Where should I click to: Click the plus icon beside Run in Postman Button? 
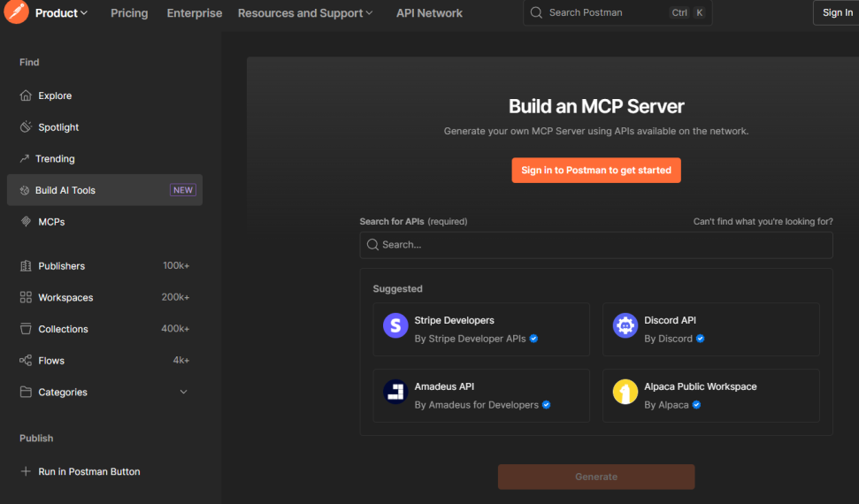coord(25,471)
